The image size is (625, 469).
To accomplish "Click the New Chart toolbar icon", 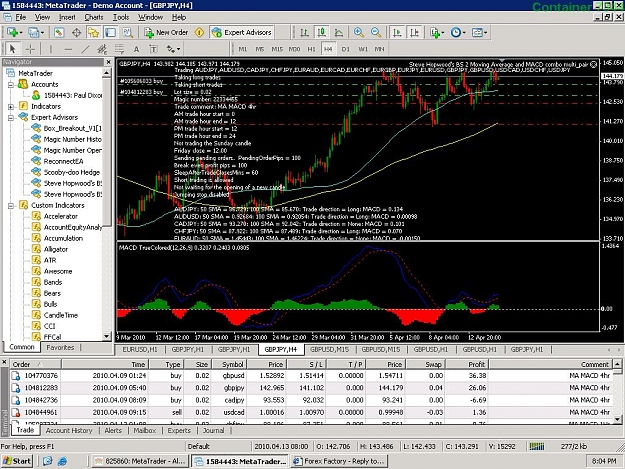I will click(14, 32).
